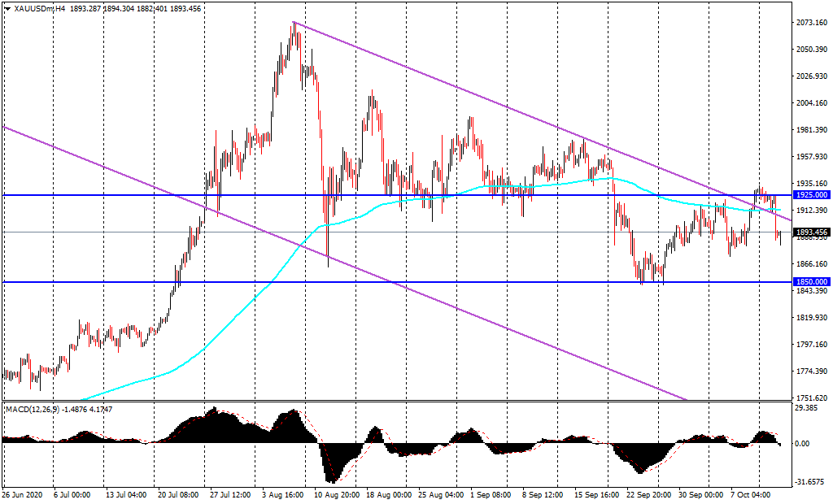833x504 pixels.
Task: Click the 2073.160 price scale value
Action: point(811,23)
